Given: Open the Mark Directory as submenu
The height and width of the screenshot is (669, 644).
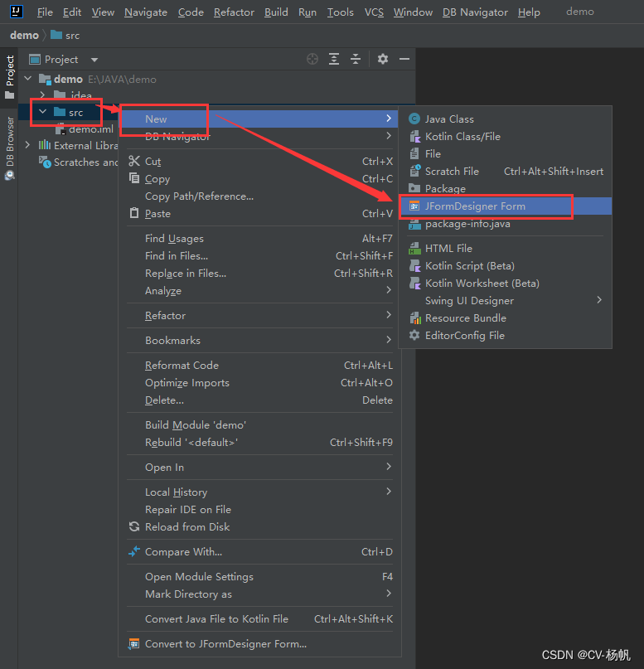Looking at the screenshot, I should click(x=259, y=594).
